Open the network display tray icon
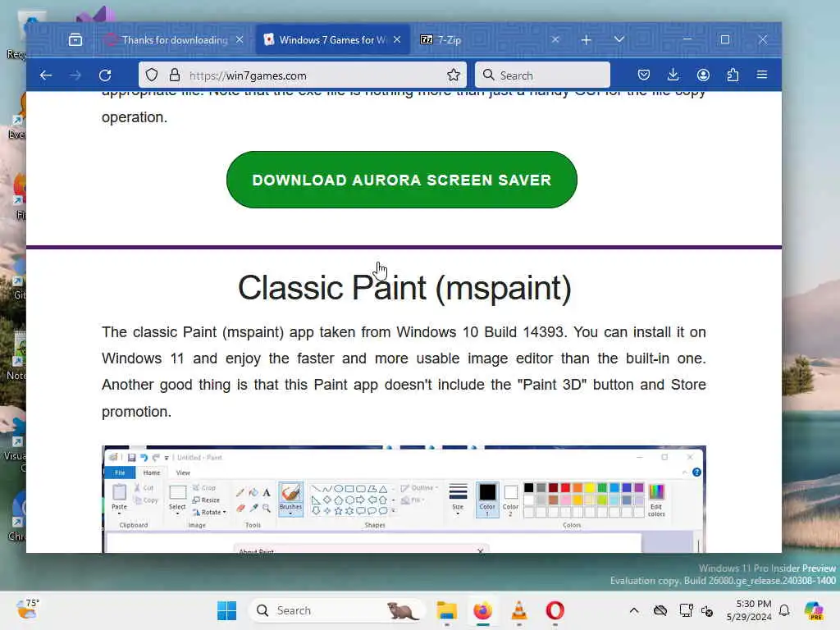840x630 pixels. point(686,610)
